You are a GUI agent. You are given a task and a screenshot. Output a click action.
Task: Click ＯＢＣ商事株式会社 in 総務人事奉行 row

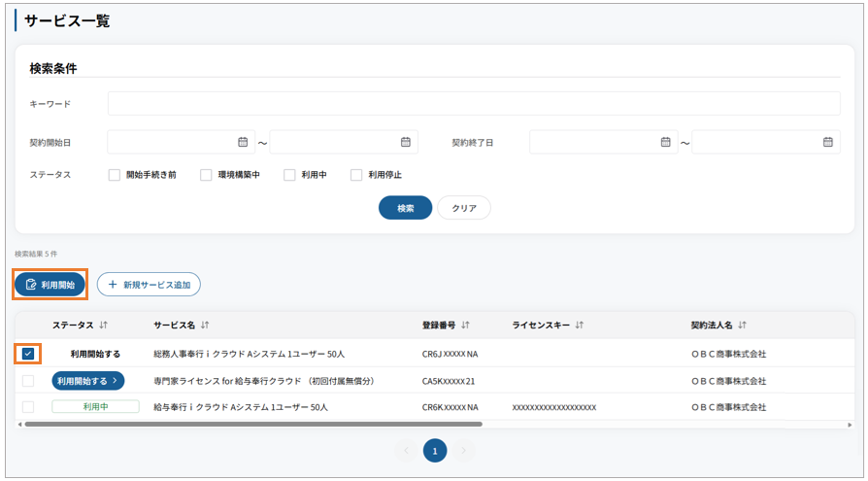(728, 354)
